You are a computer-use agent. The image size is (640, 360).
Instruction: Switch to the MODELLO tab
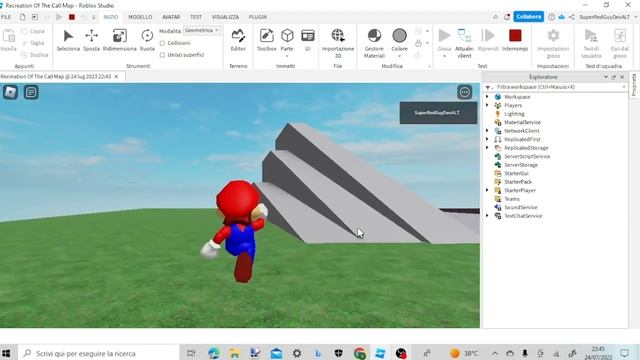tap(140, 17)
